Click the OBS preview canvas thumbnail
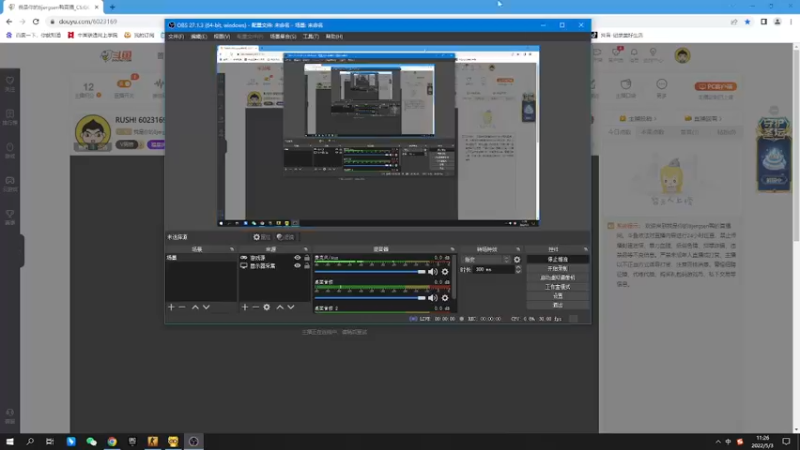 coord(378,136)
